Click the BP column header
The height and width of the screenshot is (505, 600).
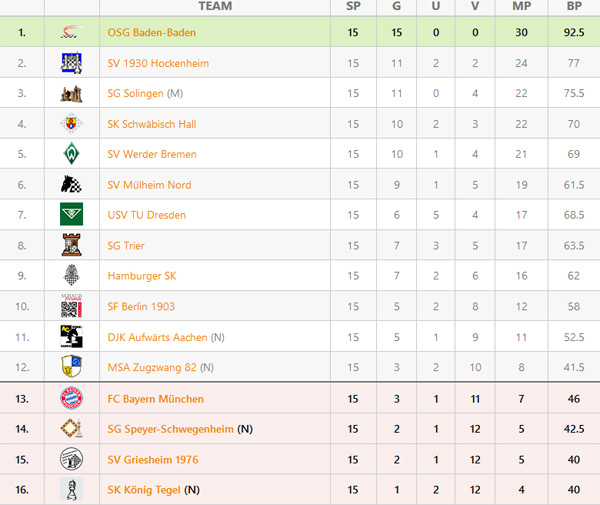574,6
